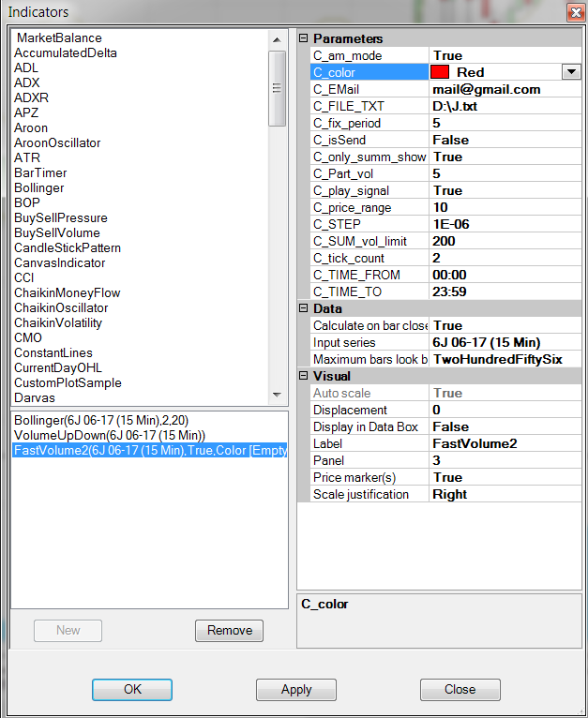Click Panel value 3
The width and height of the screenshot is (588, 718).
pyautogui.click(x=505, y=460)
